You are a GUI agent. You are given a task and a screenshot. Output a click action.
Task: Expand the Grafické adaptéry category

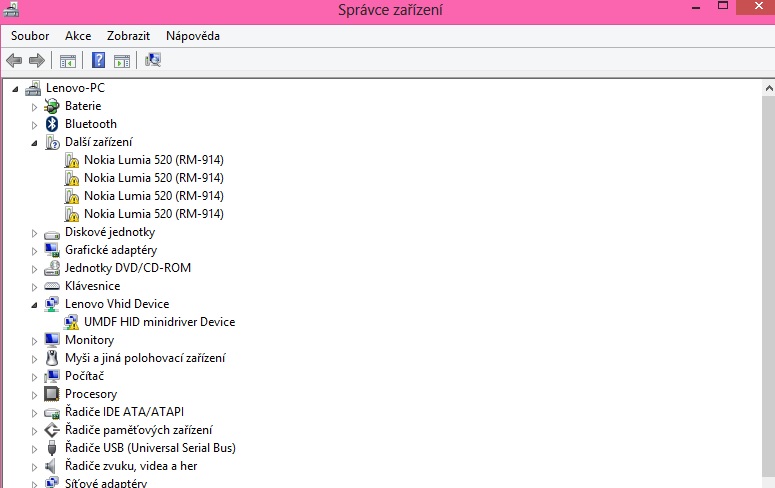click(34, 251)
